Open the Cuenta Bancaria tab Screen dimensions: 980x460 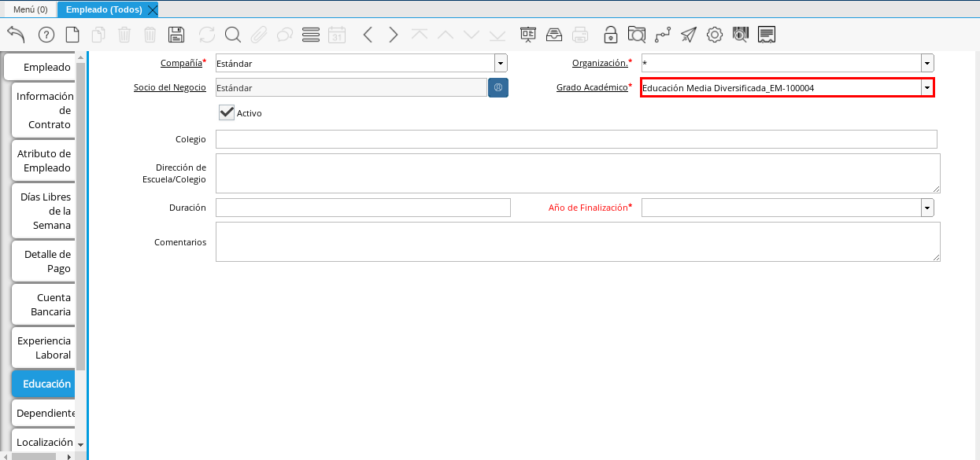point(43,304)
